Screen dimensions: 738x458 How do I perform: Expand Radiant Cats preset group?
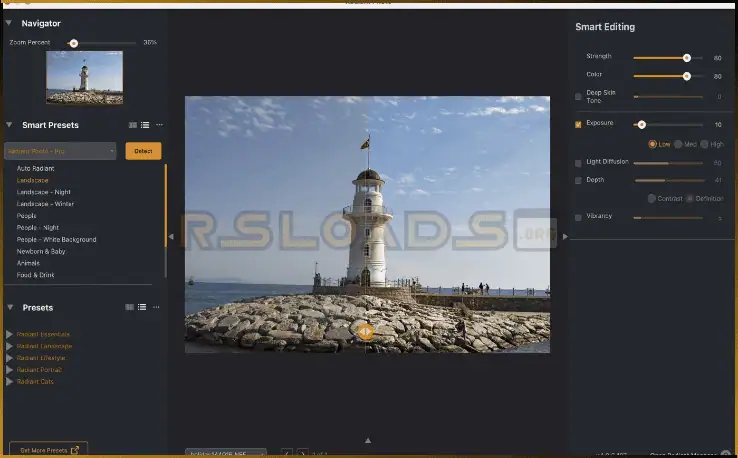point(9,381)
